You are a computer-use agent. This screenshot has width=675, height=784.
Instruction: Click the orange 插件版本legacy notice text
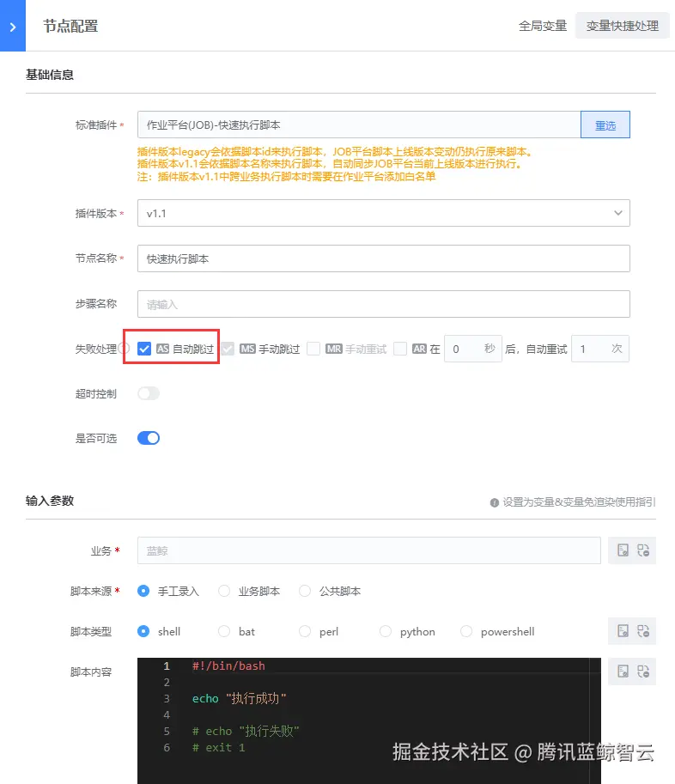pyautogui.click(x=336, y=164)
